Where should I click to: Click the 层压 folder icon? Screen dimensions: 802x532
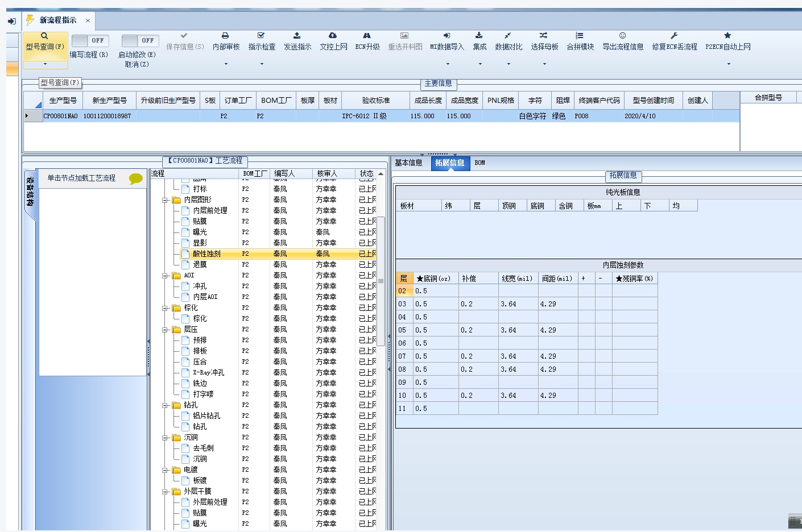(176, 329)
